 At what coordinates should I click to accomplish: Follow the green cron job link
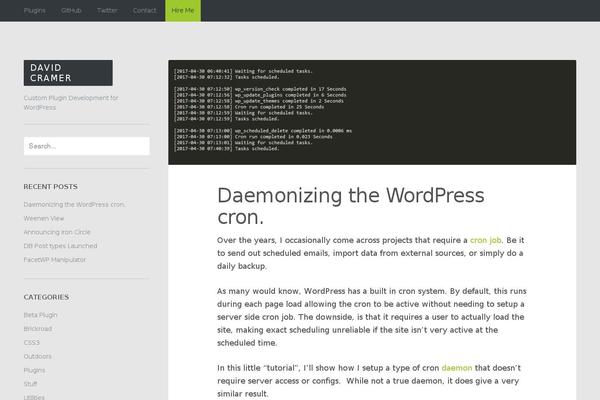(485, 240)
